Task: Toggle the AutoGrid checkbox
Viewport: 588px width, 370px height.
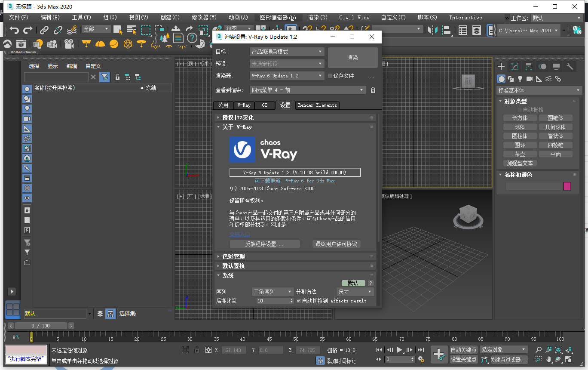Action: pos(519,110)
